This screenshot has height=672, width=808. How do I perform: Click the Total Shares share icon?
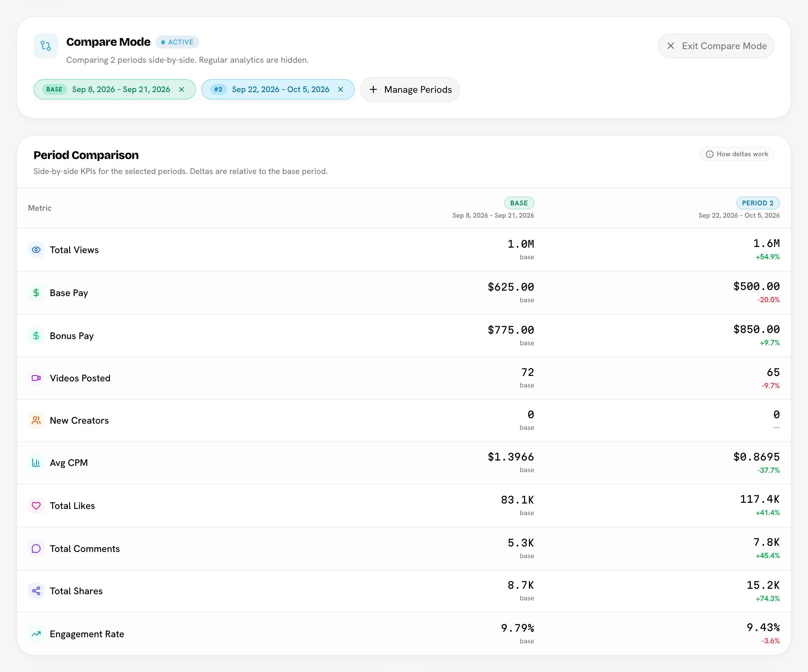(36, 591)
